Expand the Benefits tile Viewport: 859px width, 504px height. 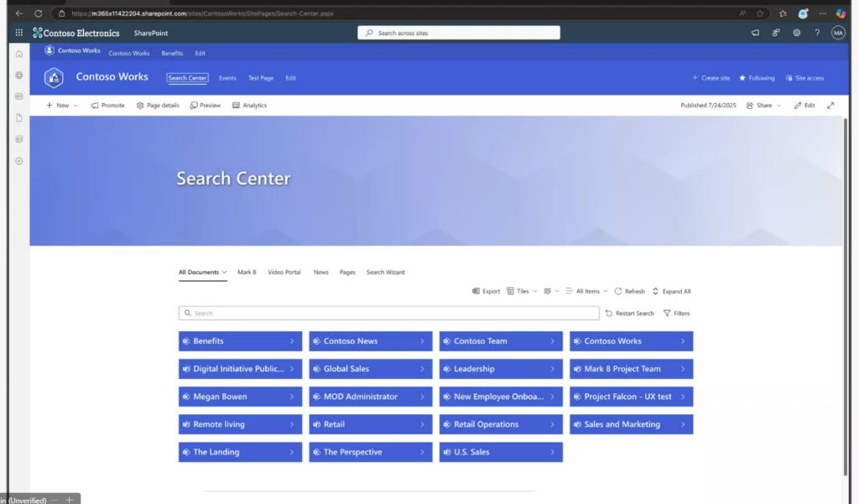(292, 341)
